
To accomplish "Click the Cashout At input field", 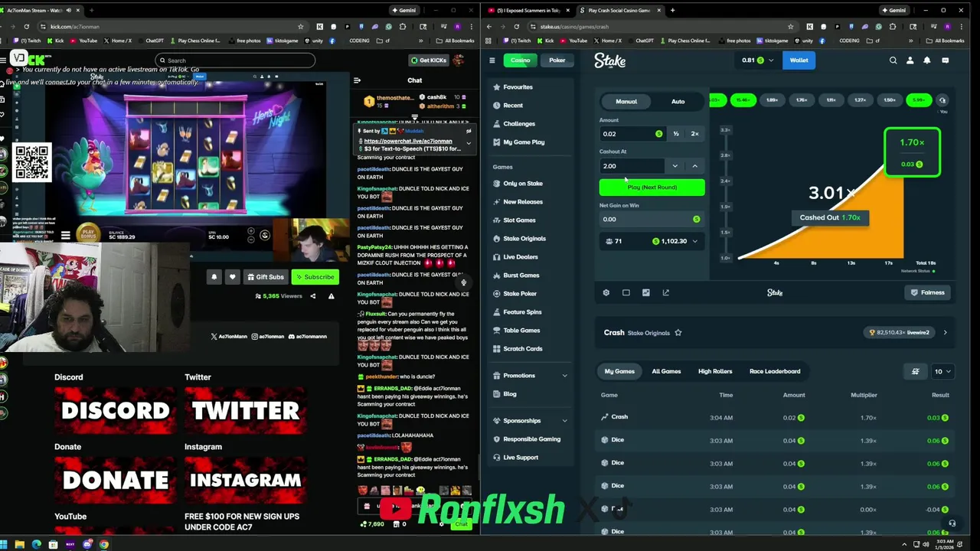I will click(632, 166).
